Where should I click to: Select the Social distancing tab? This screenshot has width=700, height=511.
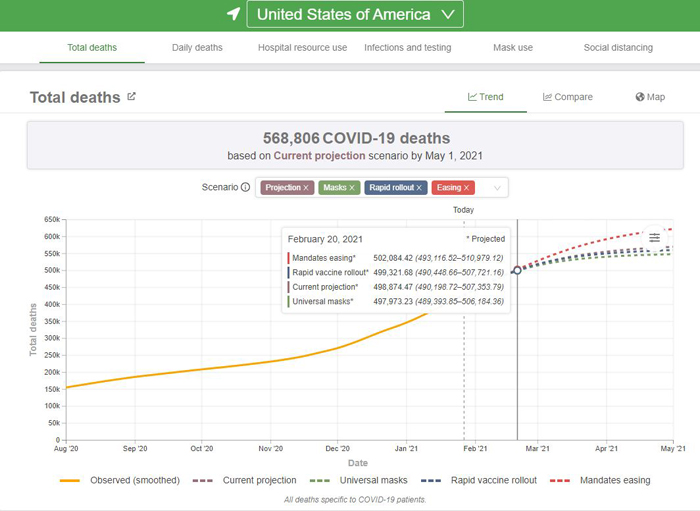618,48
